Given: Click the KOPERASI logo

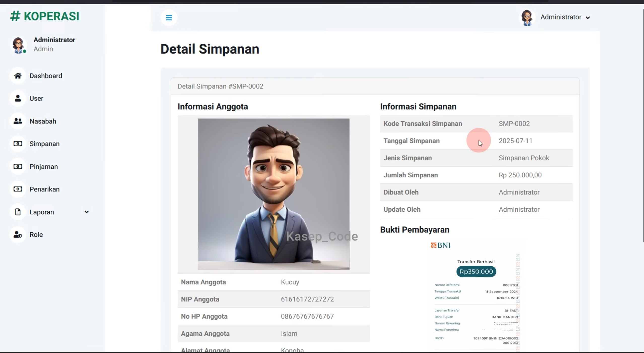Looking at the screenshot, I should [x=45, y=16].
